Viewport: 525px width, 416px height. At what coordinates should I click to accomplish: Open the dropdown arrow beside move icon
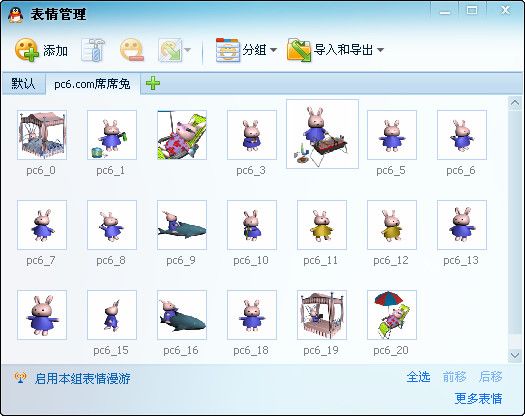click(188, 50)
